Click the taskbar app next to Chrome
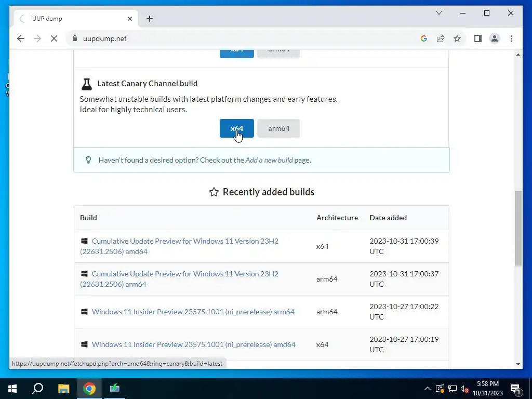This screenshot has width=532, height=399. point(115,389)
